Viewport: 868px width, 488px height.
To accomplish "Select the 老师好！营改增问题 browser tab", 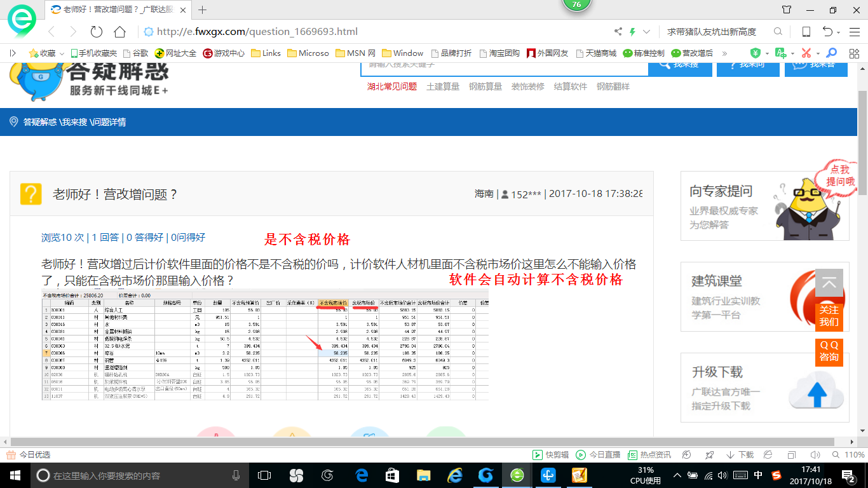I will (118, 10).
